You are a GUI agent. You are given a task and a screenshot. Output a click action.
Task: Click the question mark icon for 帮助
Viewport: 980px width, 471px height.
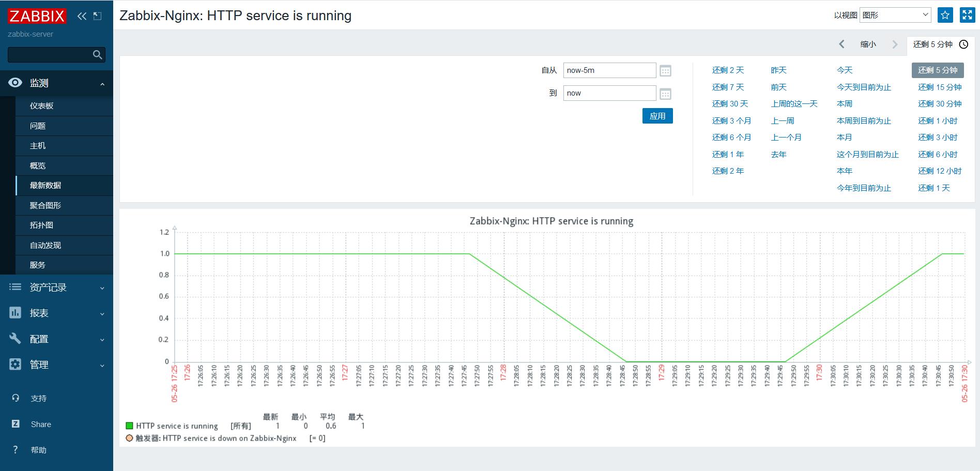tap(16, 450)
